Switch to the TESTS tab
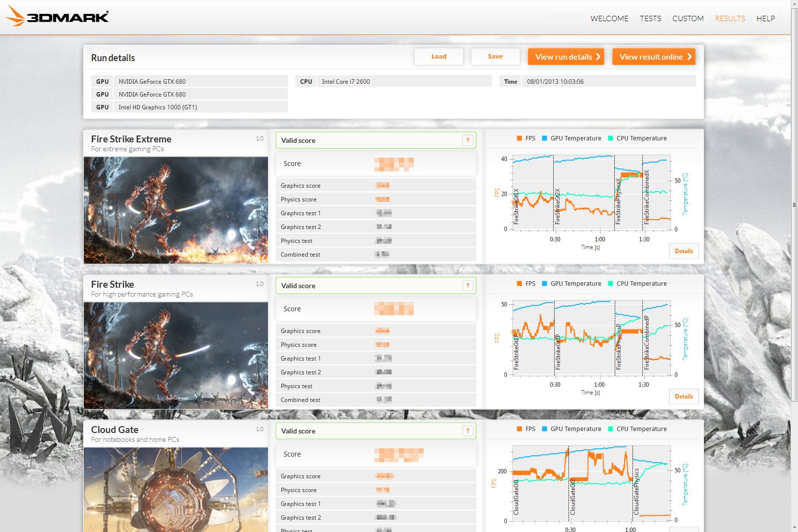Image resolution: width=798 pixels, height=532 pixels. [x=650, y=19]
